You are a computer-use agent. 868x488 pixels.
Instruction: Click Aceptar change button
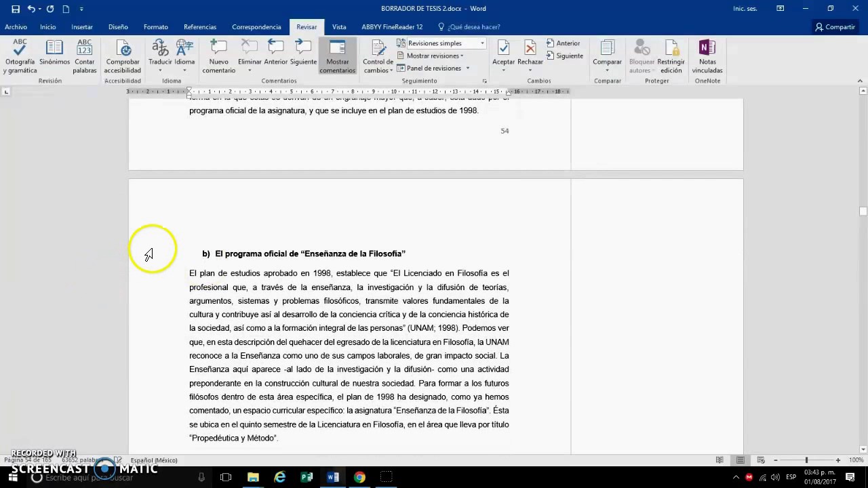click(x=503, y=52)
